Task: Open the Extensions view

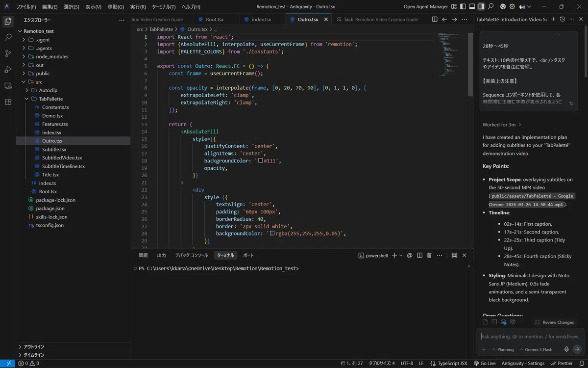Action: pyautogui.click(x=8, y=102)
